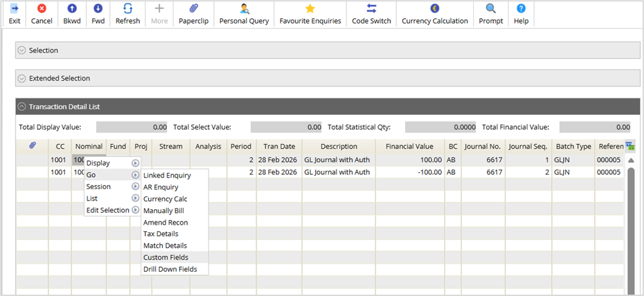Click the Nominal column header
The width and height of the screenshot is (644, 296).
pos(89,146)
